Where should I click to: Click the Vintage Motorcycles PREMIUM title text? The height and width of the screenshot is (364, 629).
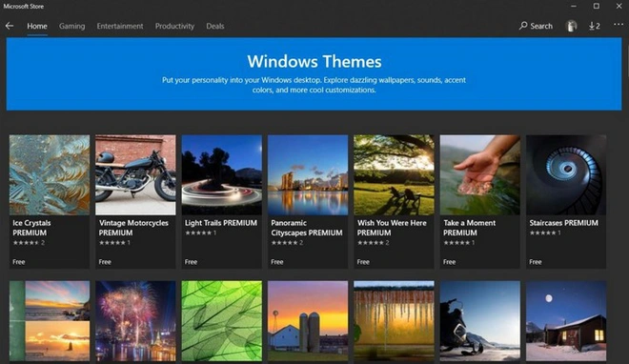pyautogui.click(x=133, y=228)
